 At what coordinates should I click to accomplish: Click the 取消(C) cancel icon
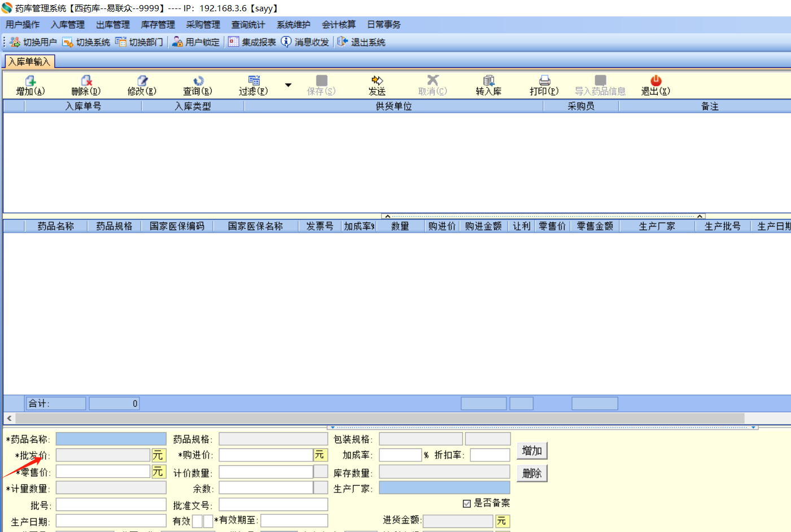(432, 81)
